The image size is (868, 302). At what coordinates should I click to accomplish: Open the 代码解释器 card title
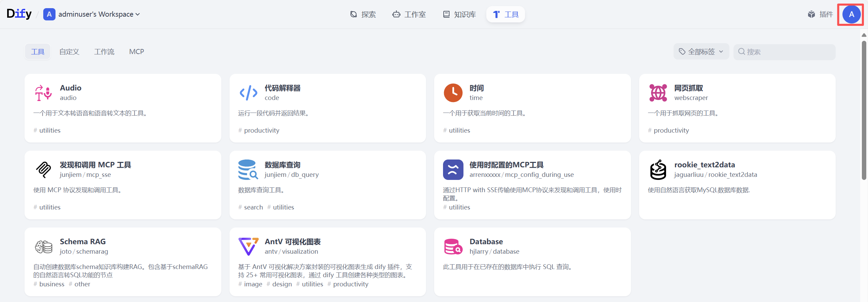[x=283, y=88]
